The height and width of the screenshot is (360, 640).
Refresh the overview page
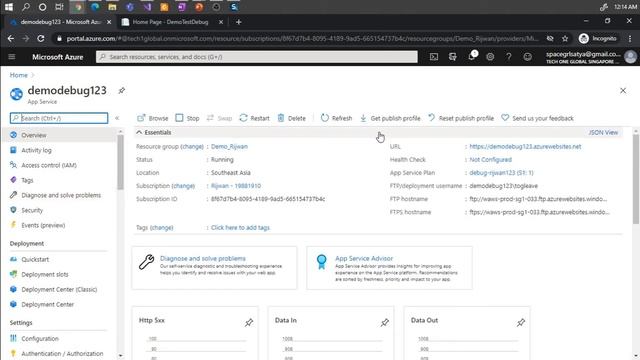336,118
